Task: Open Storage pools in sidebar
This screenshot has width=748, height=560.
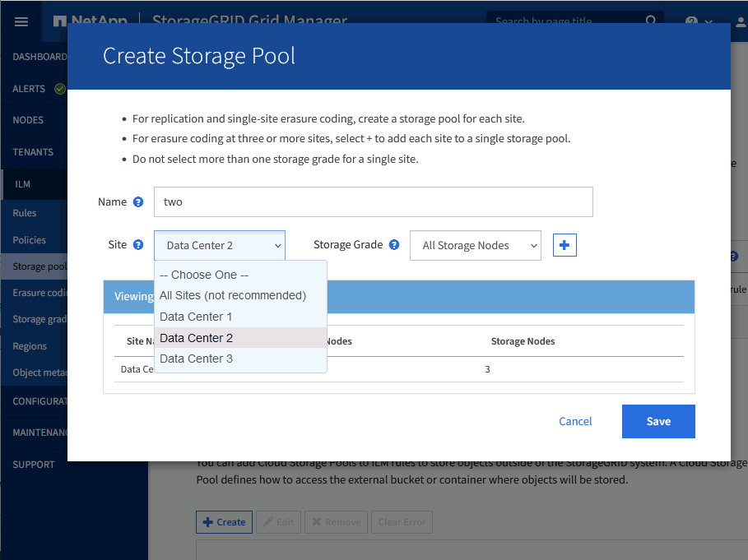Action: 35,266
